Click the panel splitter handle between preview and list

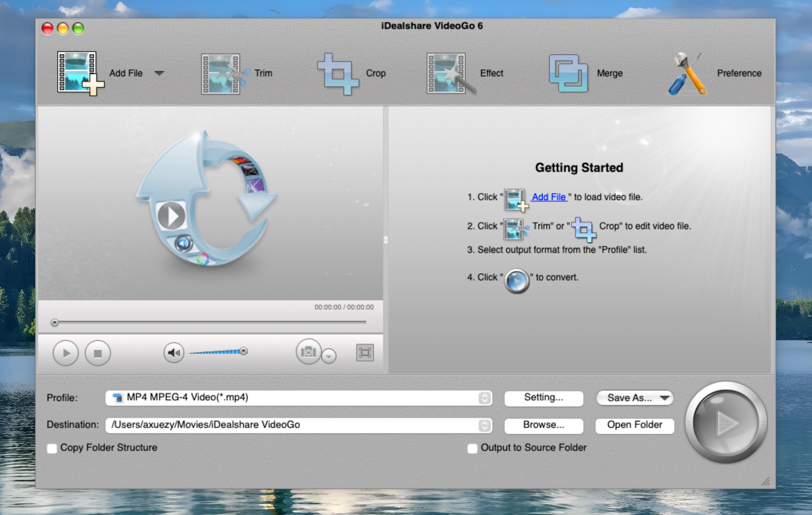tap(386, 240)
